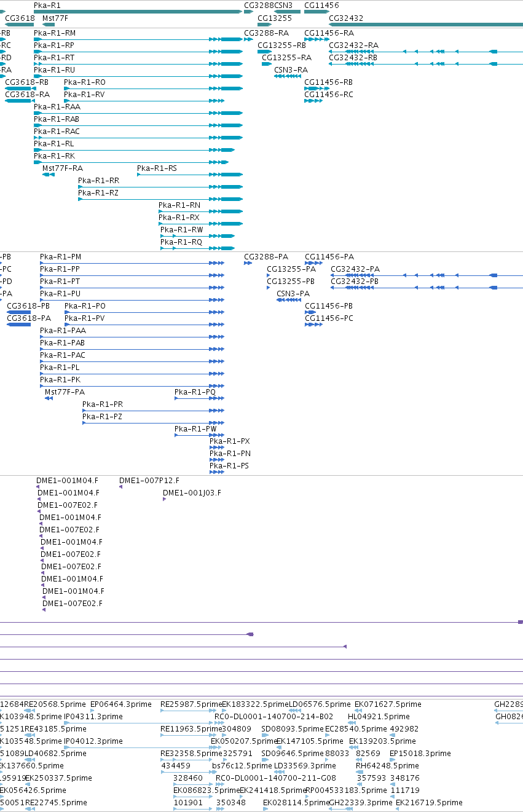Open EST EK216719.5prime
The image size is (523, 812).
tap(429, 803)
